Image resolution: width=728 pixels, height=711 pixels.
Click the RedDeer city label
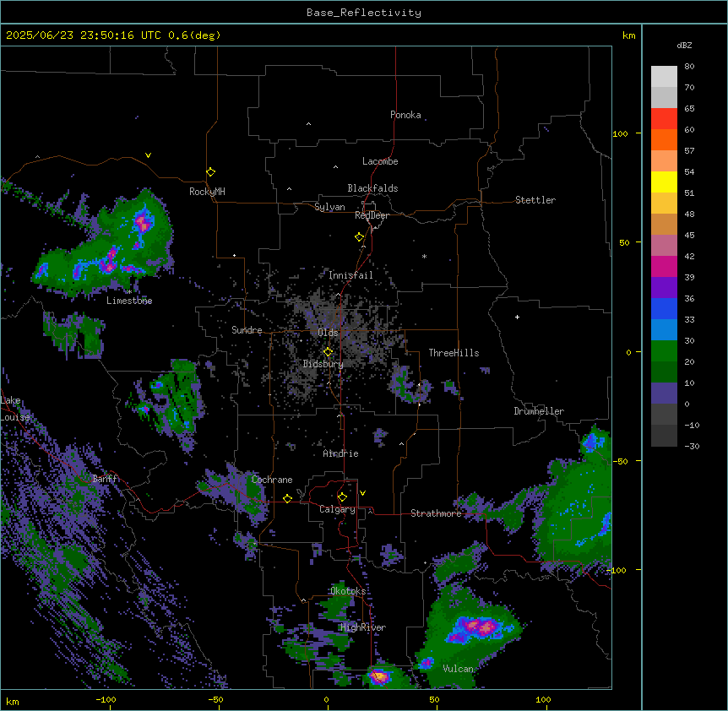(x=372, y=215)
